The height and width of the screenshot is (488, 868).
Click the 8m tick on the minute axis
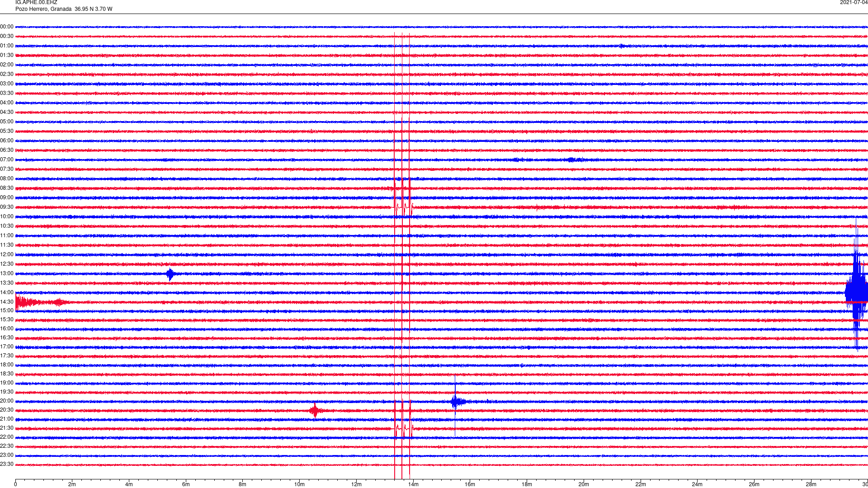[x=243, y=484]
